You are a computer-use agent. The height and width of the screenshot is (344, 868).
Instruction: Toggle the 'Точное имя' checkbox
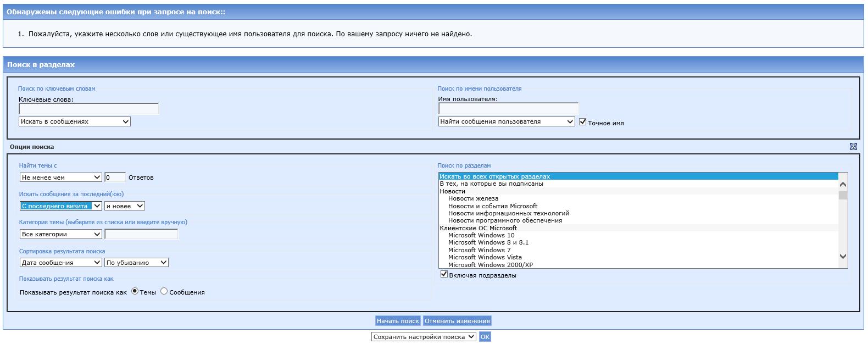pos(583,122)
